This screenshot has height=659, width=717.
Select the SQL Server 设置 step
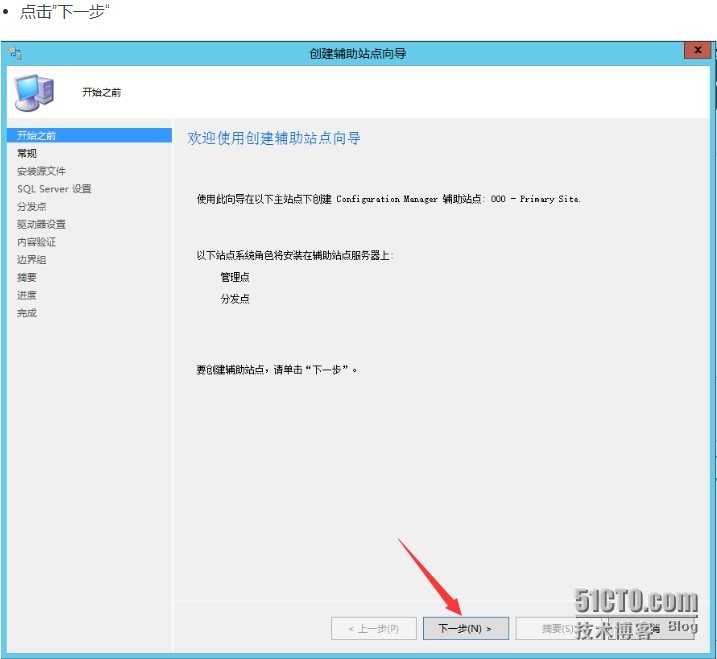pos(54,189)
